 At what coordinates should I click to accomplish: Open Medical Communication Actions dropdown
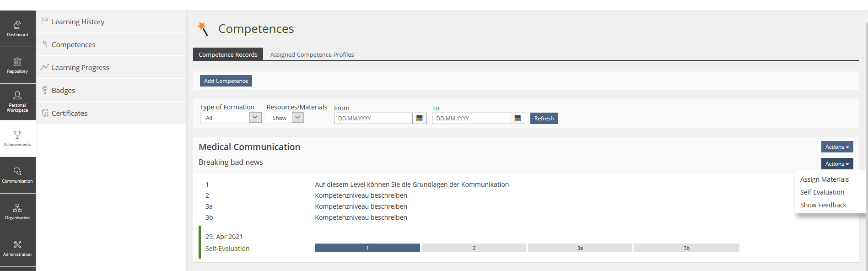(x=836, y=147)
